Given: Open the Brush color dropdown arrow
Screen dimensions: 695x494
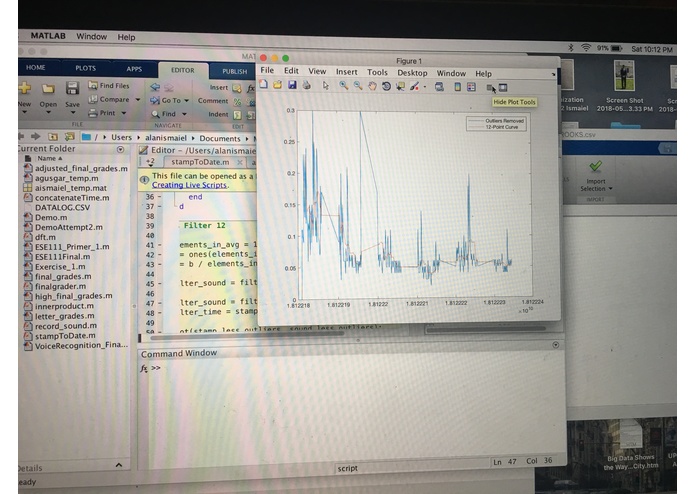Looking at the screenshot, I should 425,87.
